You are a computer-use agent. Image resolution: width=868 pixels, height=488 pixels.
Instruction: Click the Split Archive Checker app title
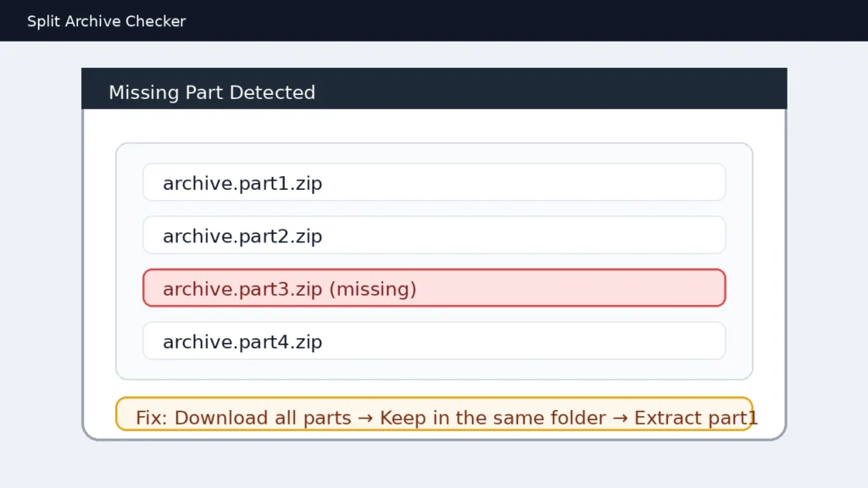pos(106,21)
